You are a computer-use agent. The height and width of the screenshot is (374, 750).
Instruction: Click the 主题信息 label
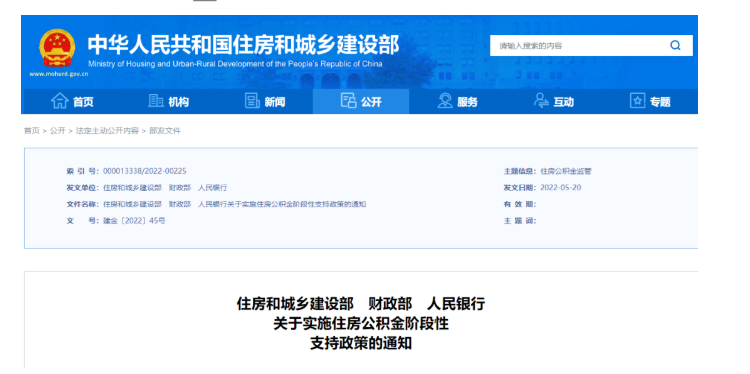point(519,171)
